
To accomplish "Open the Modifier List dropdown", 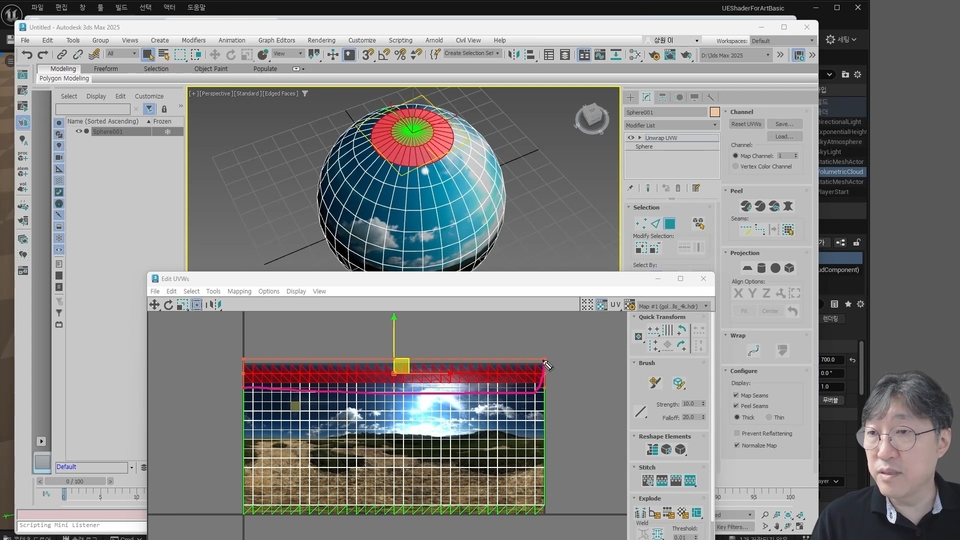I will coord(672,125).
